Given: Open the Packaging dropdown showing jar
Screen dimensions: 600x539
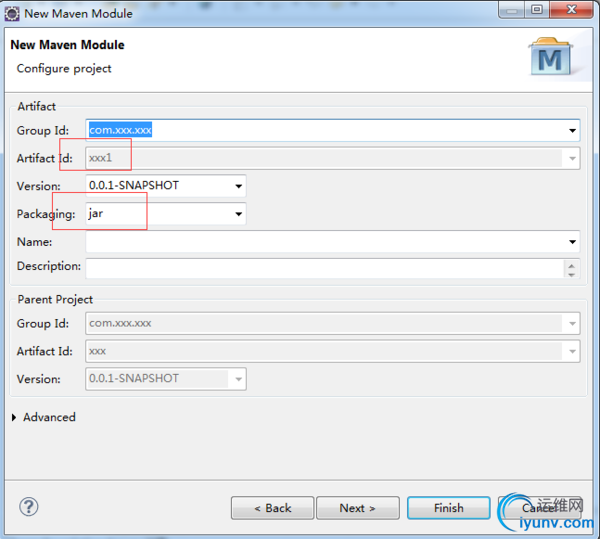Looking at the screenshot, I should (x=238, y=213).
